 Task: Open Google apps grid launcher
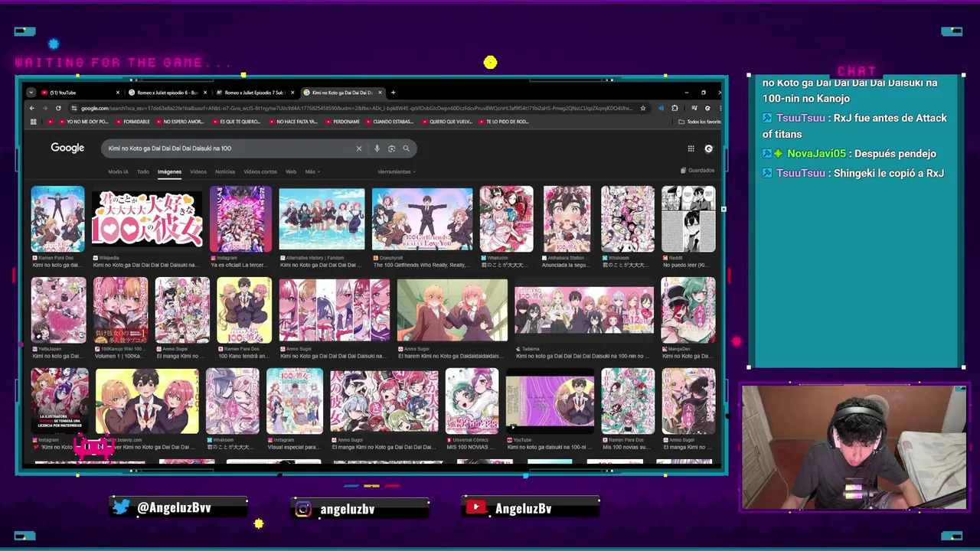(x=691, y=148)
